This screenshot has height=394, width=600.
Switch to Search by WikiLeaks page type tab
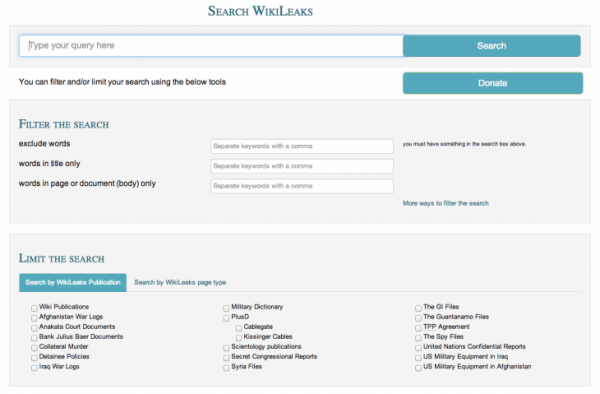point(180,282)
